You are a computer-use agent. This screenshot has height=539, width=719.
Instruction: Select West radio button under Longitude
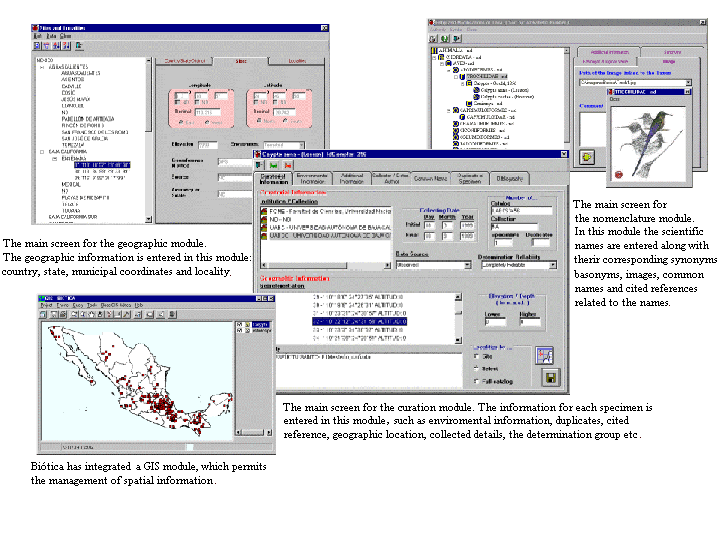tap(207, 122)
